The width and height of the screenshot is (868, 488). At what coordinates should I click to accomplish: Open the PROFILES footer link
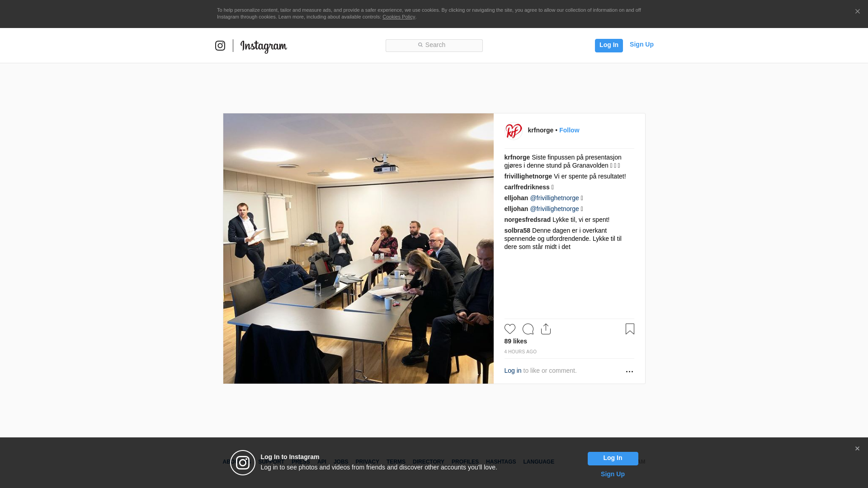tap(465, 462)
